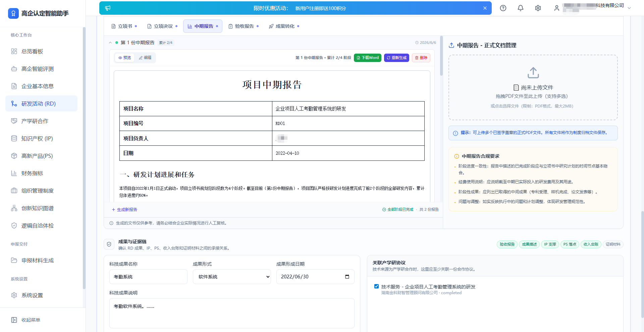Switch to the 立项书 tab

(x=124, y=26)
